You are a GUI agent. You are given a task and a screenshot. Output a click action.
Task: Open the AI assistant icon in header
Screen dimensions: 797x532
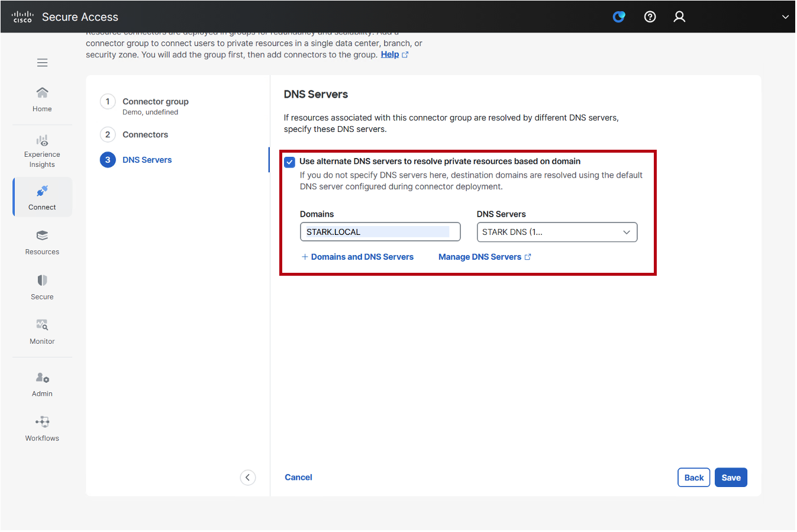(619, 17)
